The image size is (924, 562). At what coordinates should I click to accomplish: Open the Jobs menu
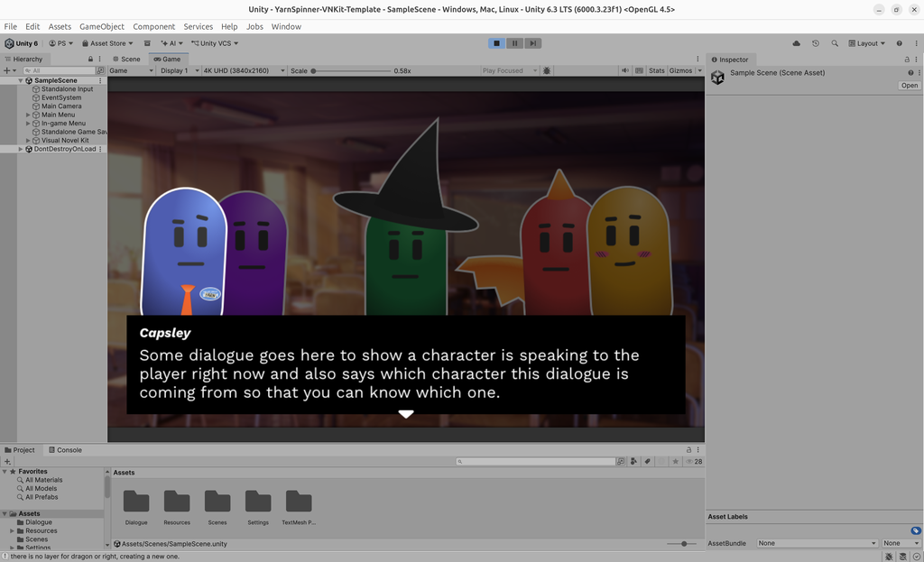click(254, 26)
